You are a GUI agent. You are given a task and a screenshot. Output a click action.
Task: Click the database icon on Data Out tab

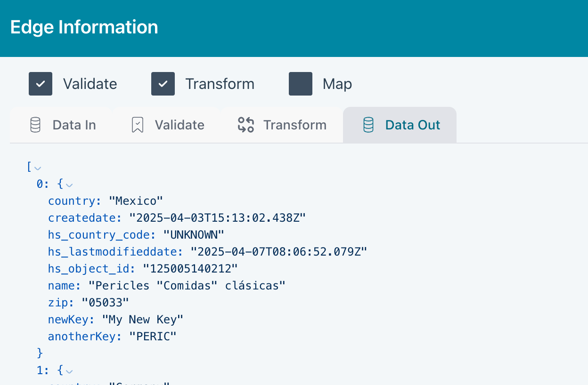(x=368, y=125)
